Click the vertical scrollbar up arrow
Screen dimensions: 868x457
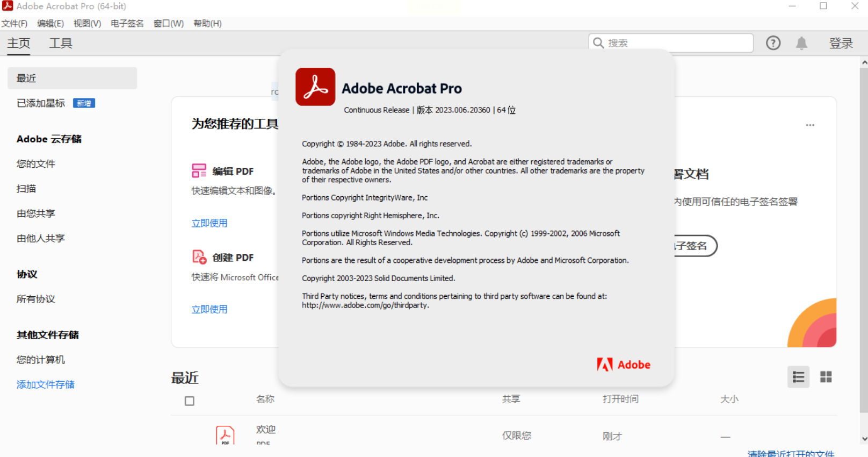[864, 63]
